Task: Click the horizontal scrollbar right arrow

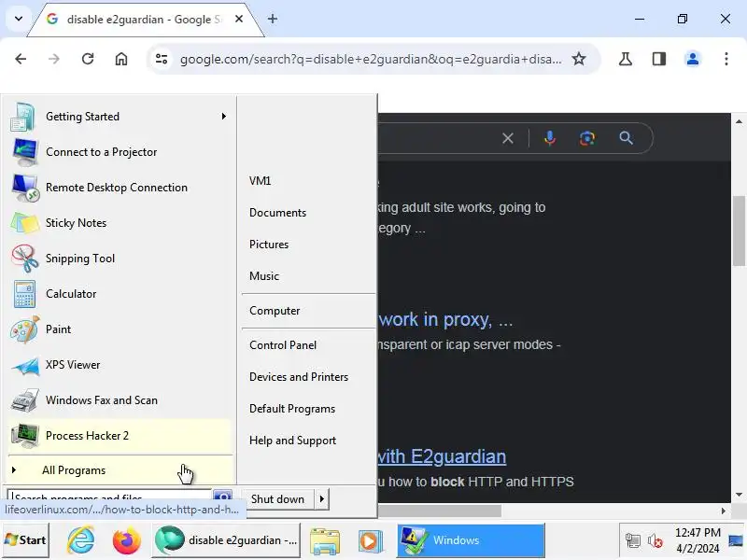Action: tap(723, 511)
